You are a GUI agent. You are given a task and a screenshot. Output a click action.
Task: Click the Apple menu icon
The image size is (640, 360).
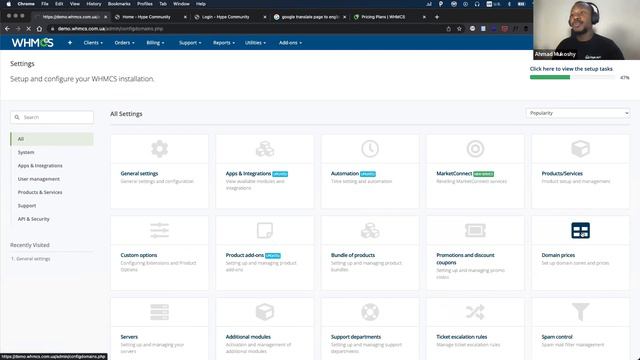[x=9, y=4]
